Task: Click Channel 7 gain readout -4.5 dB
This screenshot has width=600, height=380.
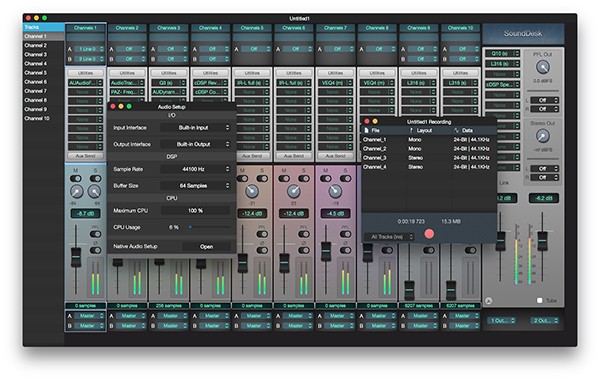Action: 335,213
